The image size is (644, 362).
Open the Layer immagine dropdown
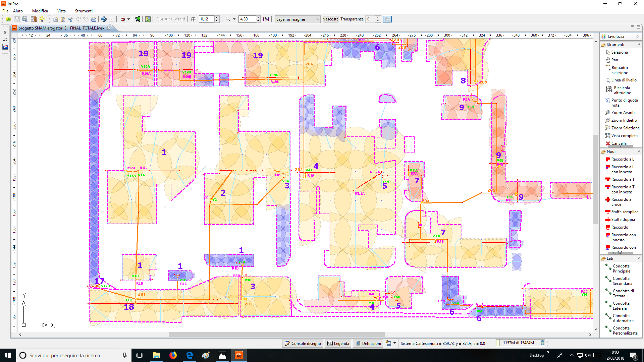pyautogui.click(x=298, y=19)
